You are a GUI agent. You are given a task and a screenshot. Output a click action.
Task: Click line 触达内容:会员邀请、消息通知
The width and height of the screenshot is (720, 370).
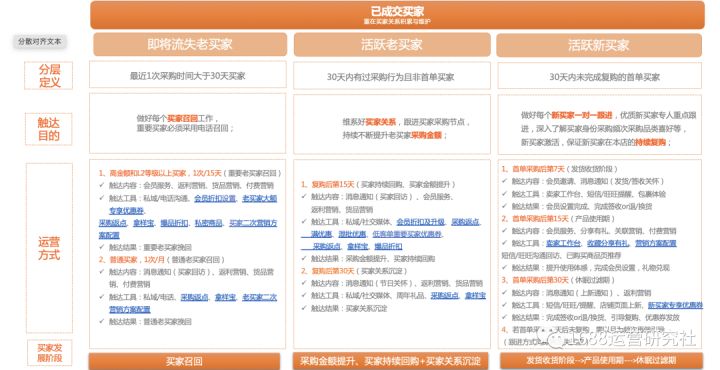[588, 181]
